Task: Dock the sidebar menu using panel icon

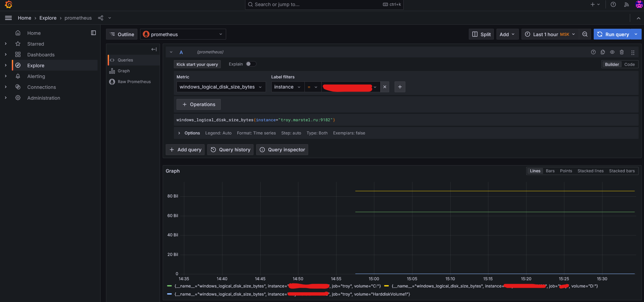Action: point(93,33)
